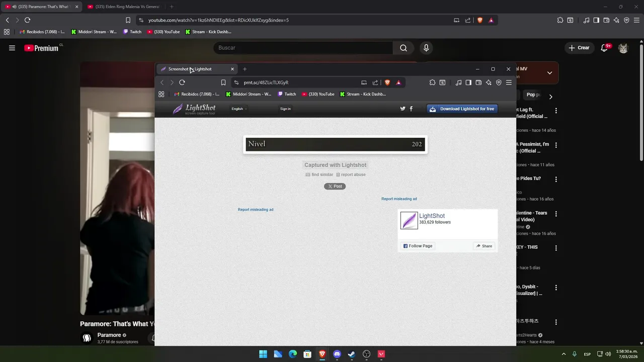Click the YouTube Buscar search field
Viewport: 644px width, 362px height.
pos(304,48)
